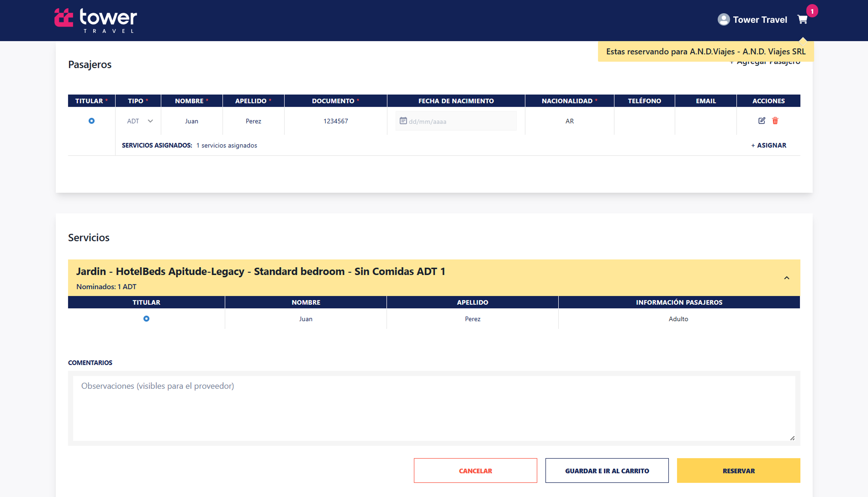Select titular radio in Servicios table
The image size is (868, 497).
point(146,318)
